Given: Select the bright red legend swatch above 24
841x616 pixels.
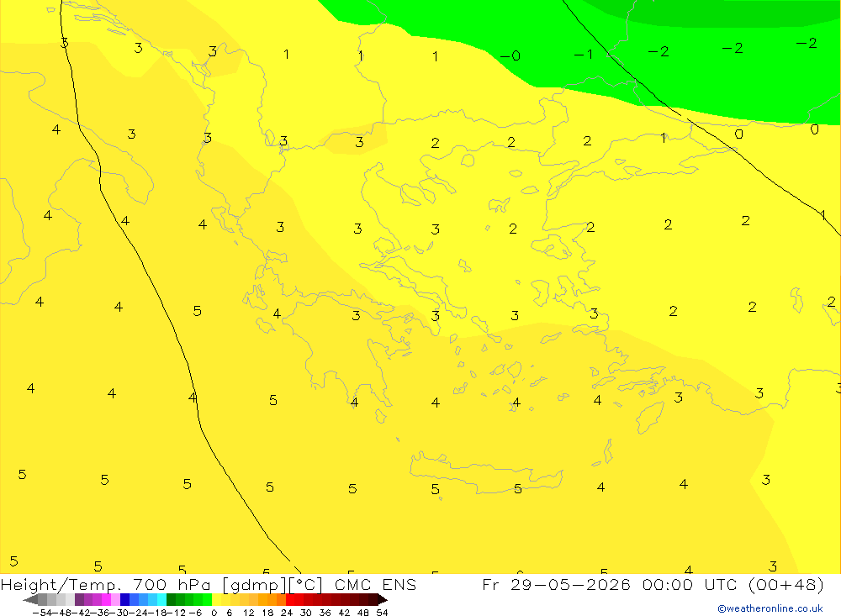Looking at the screenshot, I should click(x=290, y=599).
